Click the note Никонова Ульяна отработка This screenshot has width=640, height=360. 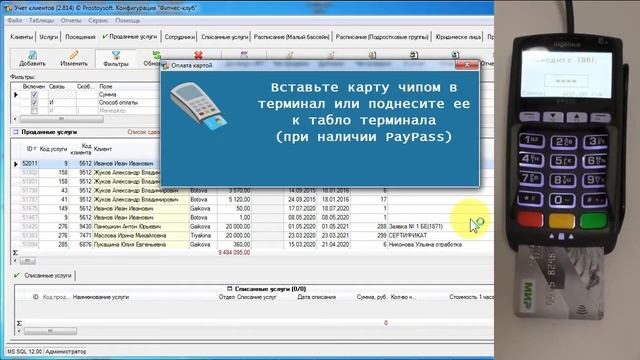pos(425,244)
